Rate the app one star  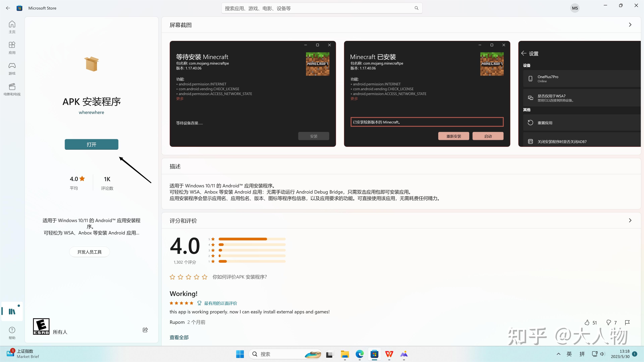click(172, 277)
